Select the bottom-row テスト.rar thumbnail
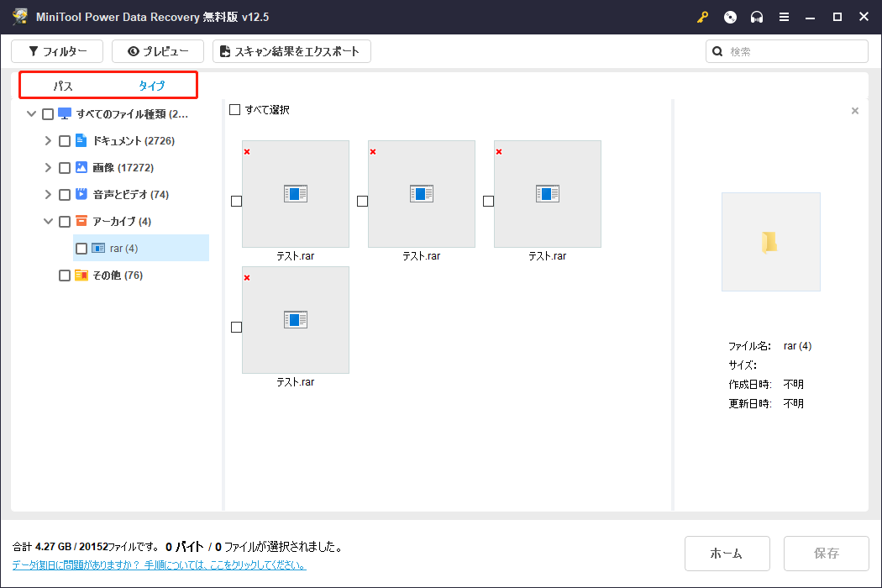 pos(296,319)
